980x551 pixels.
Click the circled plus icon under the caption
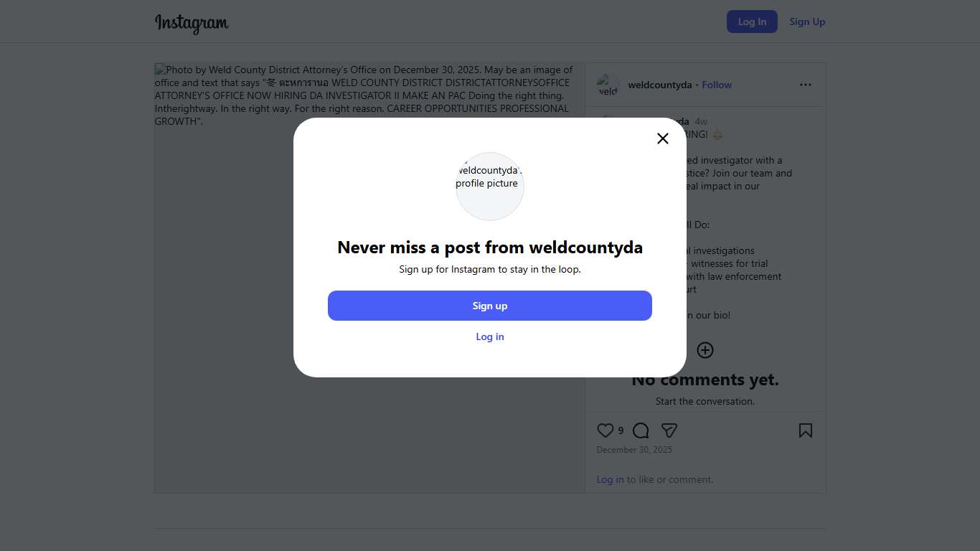pyautogui.click(x=705, y=350)
